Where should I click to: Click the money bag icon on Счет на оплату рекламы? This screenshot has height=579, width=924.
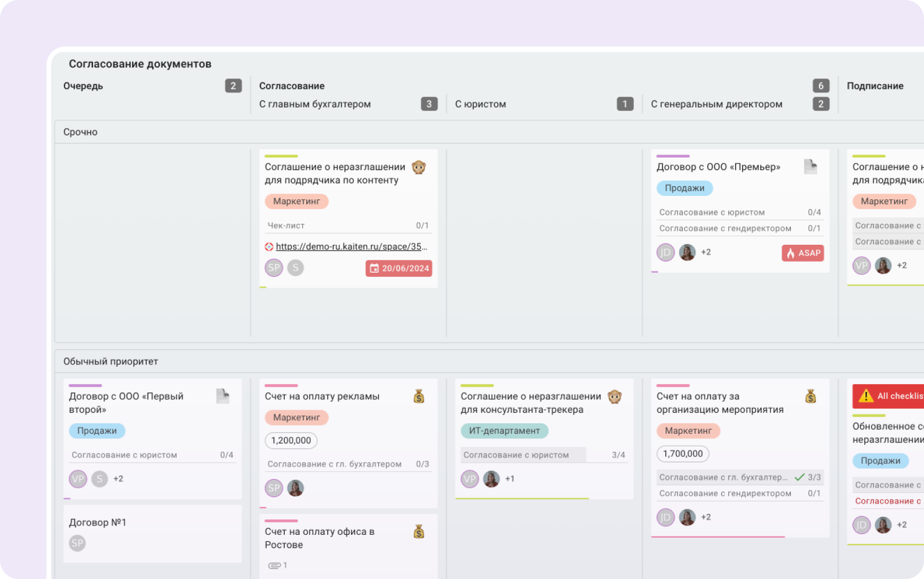418,396
